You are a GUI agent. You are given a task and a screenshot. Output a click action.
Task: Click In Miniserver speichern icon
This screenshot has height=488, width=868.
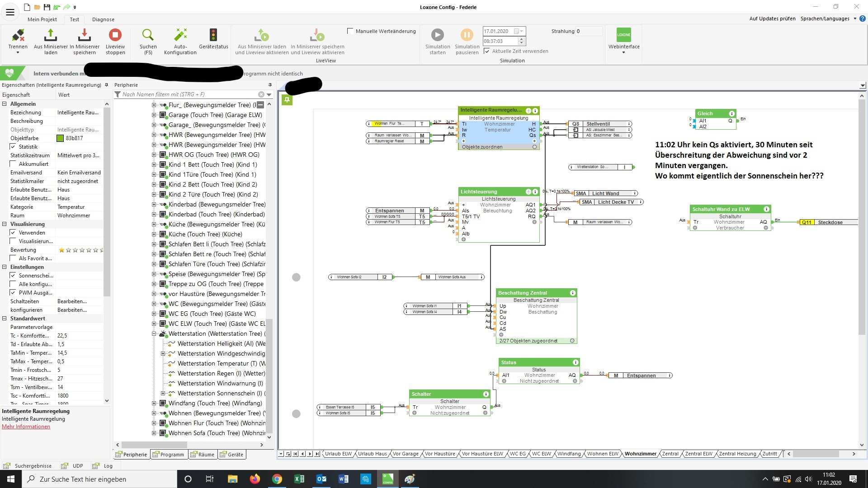(84, 35)
